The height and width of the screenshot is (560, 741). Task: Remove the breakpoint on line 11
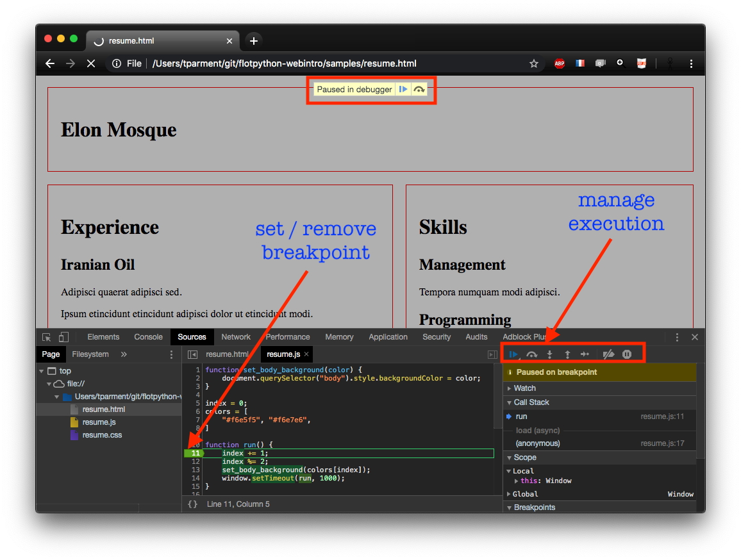(194, 453)
